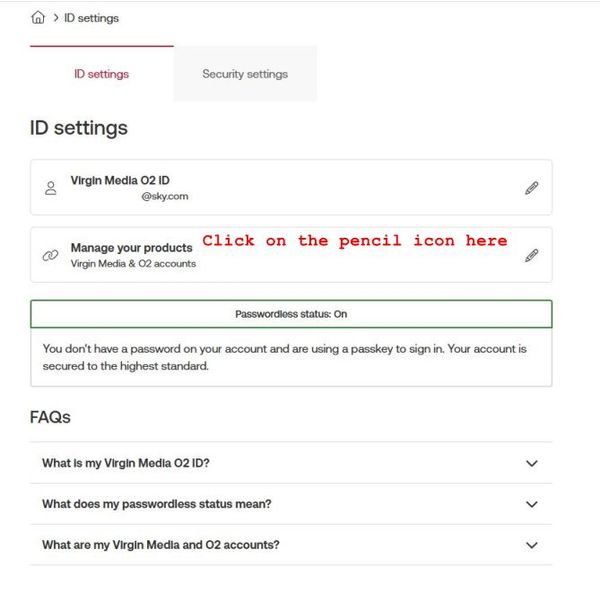
Task: Edit Virgin Media O2 ID with pencil icon
Action: coord(531,188)
